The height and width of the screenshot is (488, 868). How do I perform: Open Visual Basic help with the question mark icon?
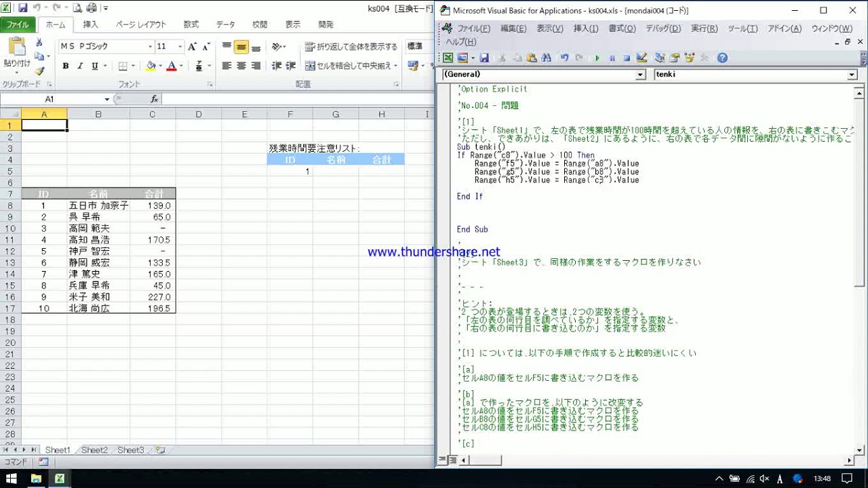click(x=722, y=58)
